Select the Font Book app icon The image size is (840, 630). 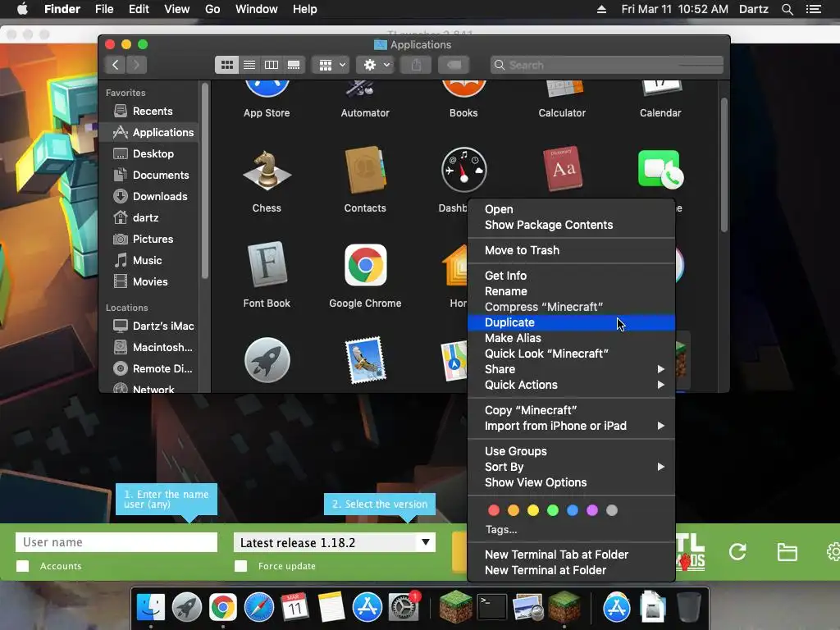267,265
